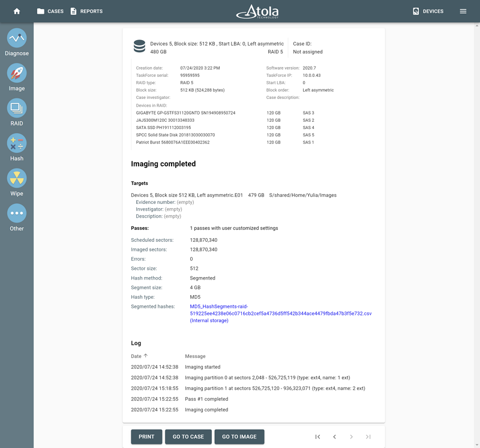Click the scrollbar up arrow

pos(477,26)
